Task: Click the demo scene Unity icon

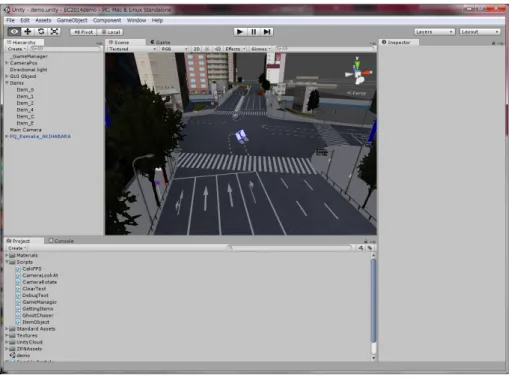Action: 13,355
